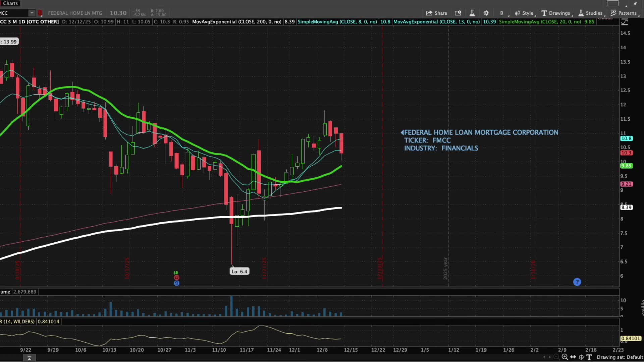Select the text drawing tool T icon
This screenshot has height=362, width=644.
coord(589,357)
